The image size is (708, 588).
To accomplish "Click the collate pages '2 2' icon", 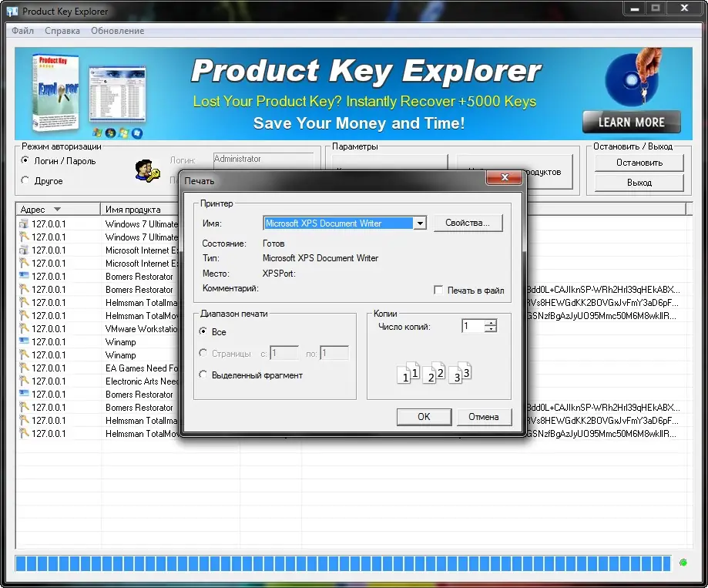I will point(435,372).
